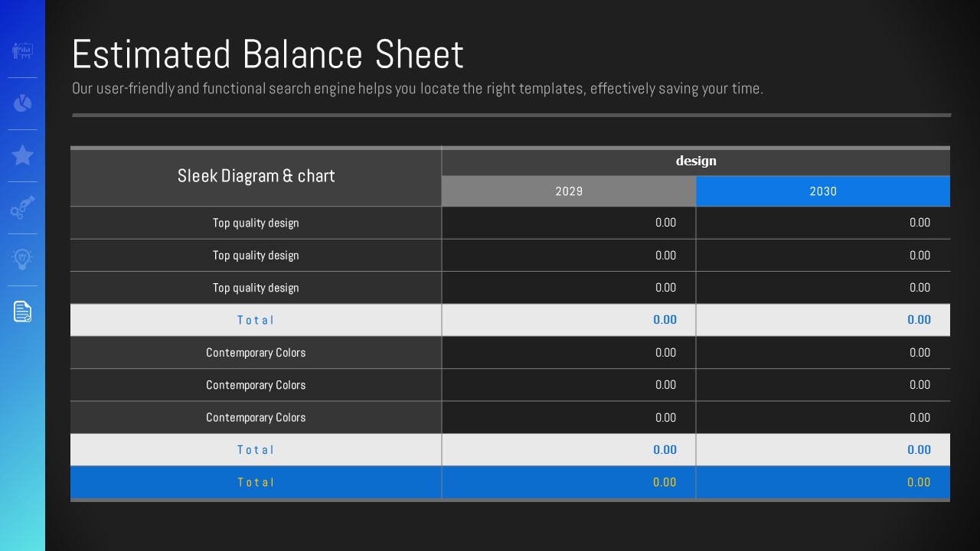
Task: Select the first 'Top quality design' row label
Action: point(256,223)
